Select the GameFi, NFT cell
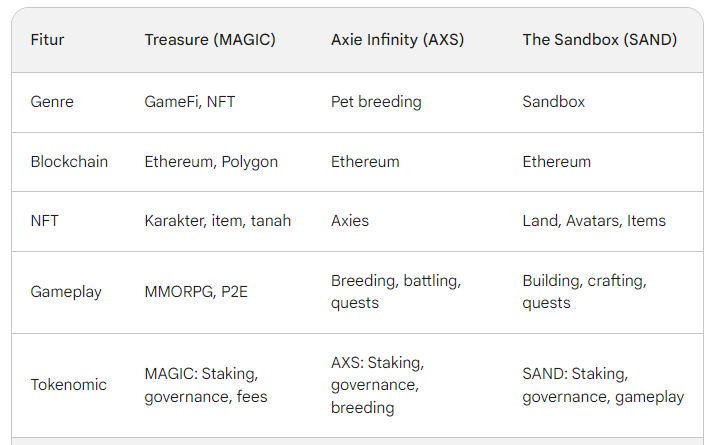 pyautogui.click(x=190, y=101)
